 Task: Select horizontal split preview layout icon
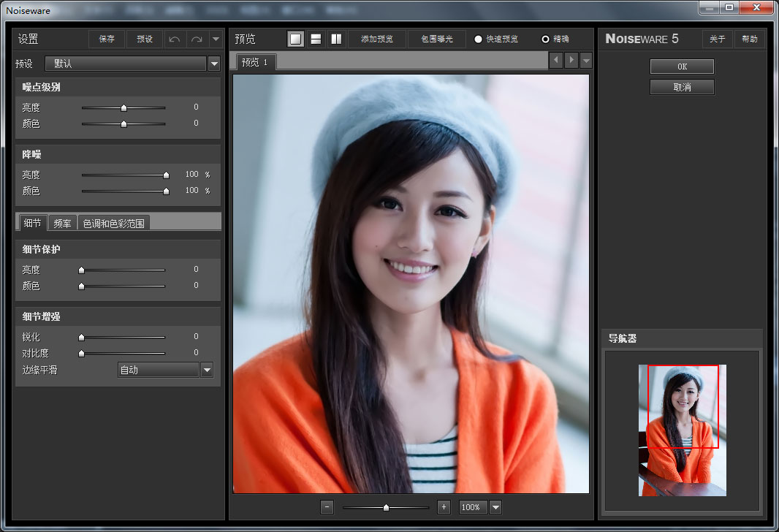[x=316, y=39]
